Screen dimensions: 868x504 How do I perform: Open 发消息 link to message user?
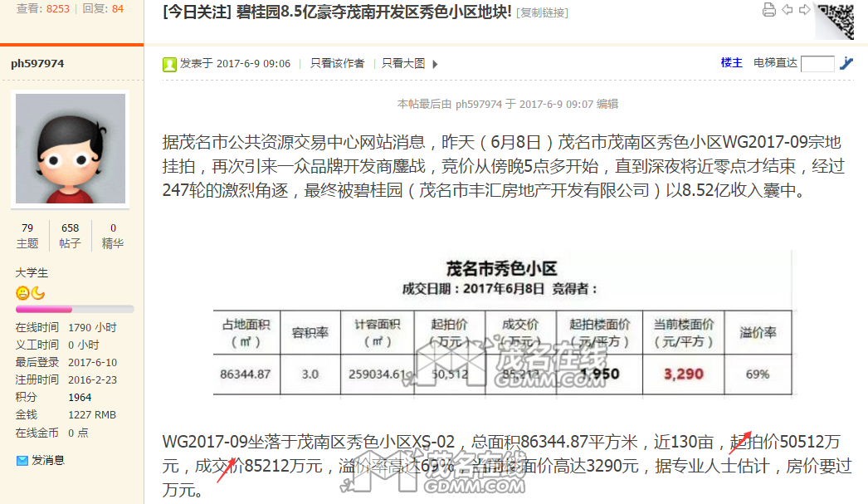point(48,460)
